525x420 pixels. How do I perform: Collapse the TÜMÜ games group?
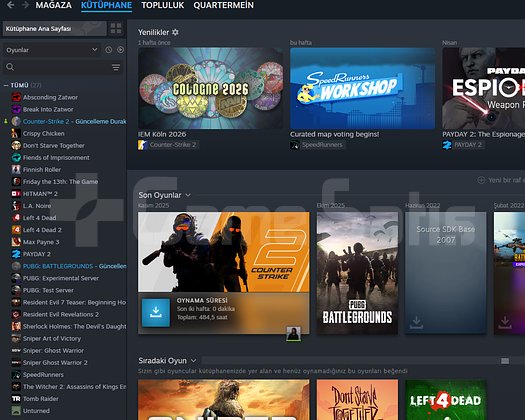tap(6, 85)
